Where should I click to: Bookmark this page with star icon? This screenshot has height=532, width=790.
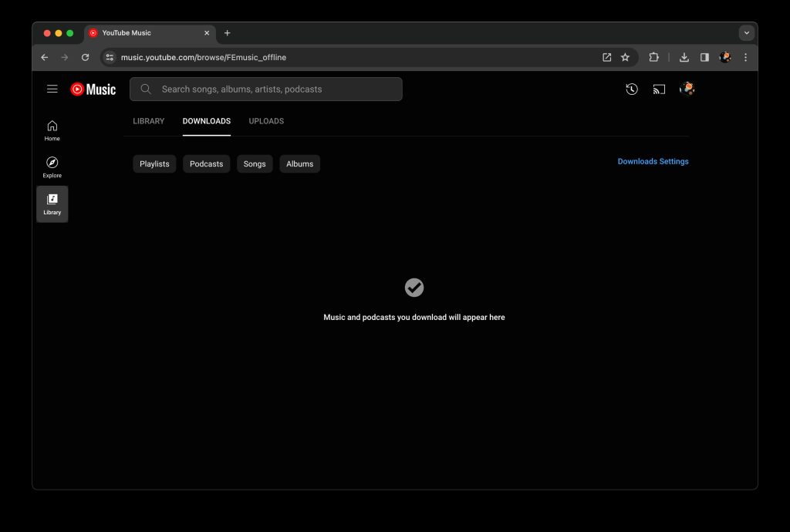click(x=626, y=57)
